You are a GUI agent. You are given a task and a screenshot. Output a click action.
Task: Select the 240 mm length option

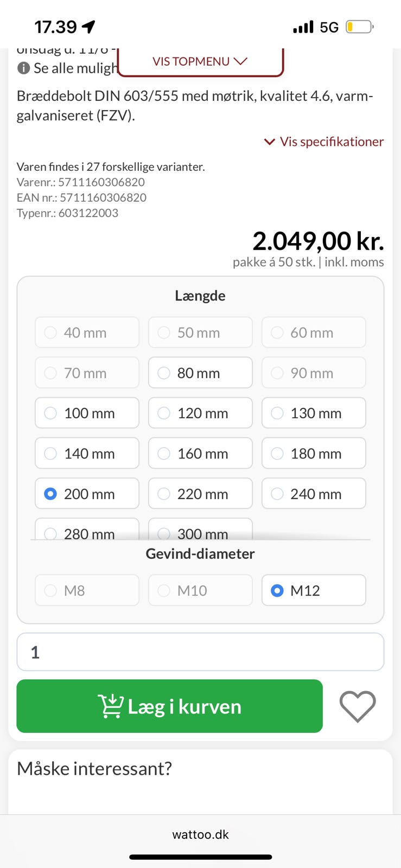pos(314,494)
